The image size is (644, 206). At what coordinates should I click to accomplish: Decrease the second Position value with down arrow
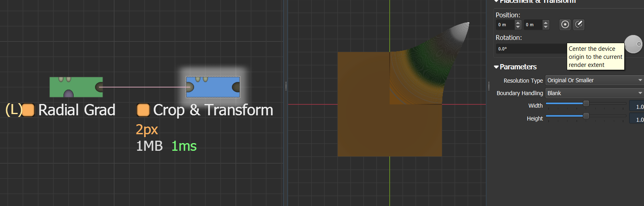pos(546,27)
